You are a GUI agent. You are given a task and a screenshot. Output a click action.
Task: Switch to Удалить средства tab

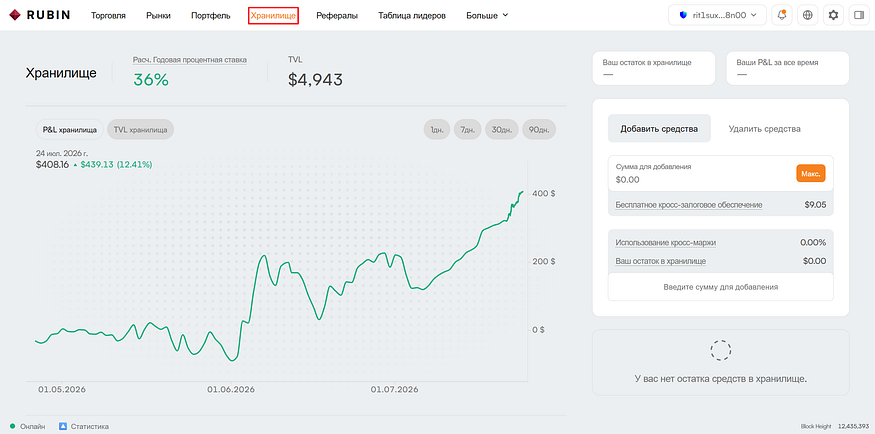pyautogui.click(x=765, y=129)
